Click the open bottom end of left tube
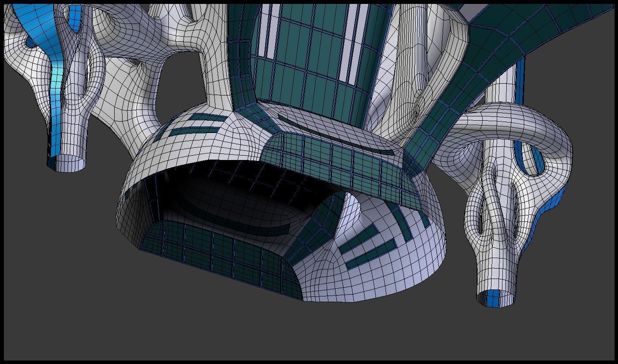Screen dimensions: 618x364 [x=67, y=164]
